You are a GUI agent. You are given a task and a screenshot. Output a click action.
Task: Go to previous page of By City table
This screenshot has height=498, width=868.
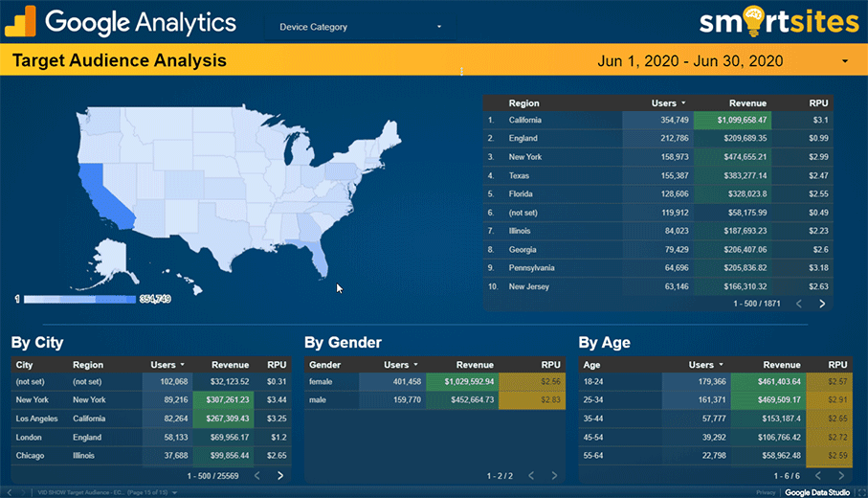click(x=256, y=475)
